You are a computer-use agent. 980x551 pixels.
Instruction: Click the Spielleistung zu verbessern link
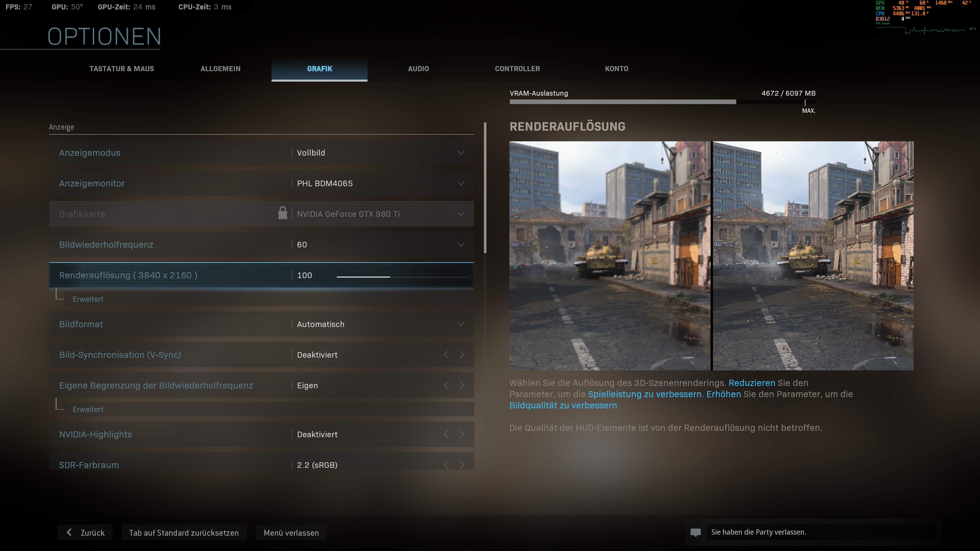[645, 394]
